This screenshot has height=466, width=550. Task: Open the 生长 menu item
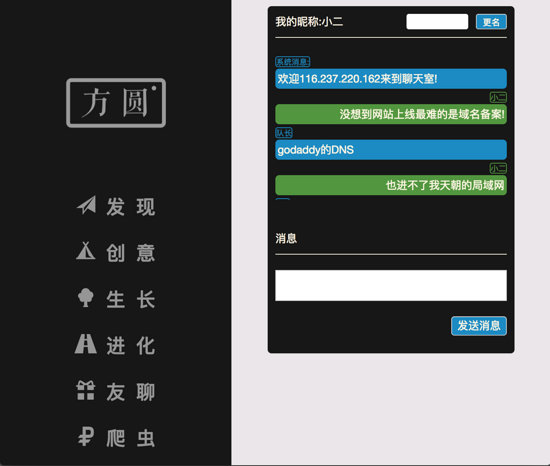[x=130, y=299]
